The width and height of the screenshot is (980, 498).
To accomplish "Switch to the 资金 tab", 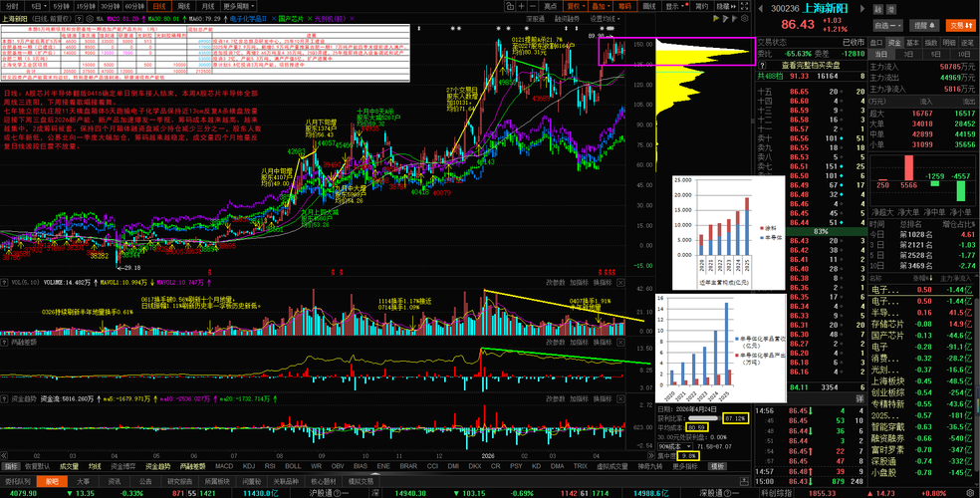I will tap(894, 43).
